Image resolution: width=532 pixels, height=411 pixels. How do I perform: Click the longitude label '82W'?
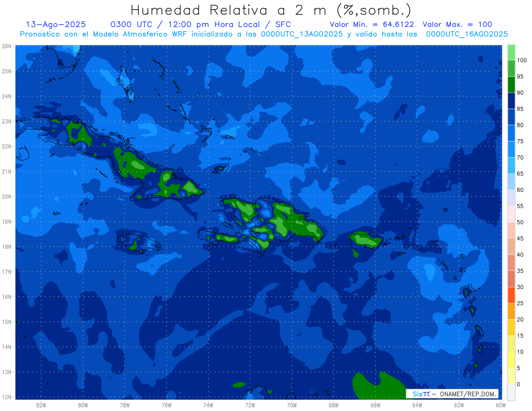[x=41, y=405]
